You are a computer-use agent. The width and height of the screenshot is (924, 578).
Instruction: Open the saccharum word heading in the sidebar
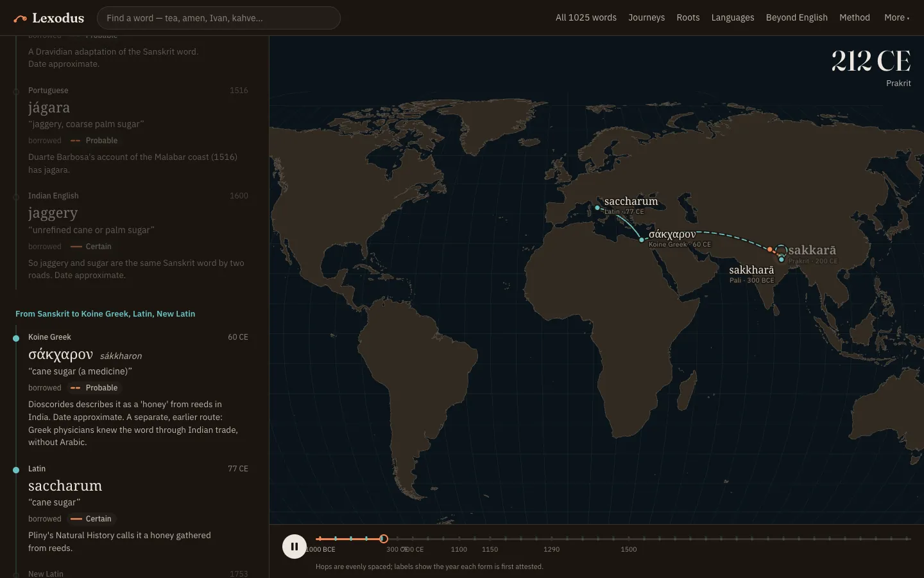[x=65, y=486]
